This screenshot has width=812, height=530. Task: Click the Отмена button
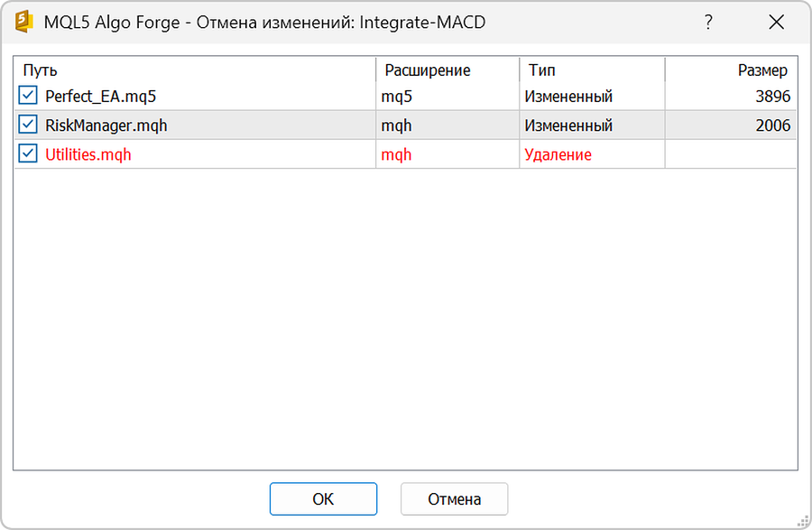(454, 499)
